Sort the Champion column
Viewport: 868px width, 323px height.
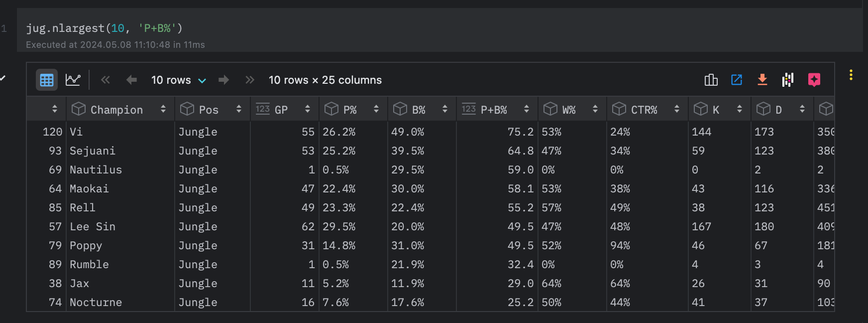point(163,109)
